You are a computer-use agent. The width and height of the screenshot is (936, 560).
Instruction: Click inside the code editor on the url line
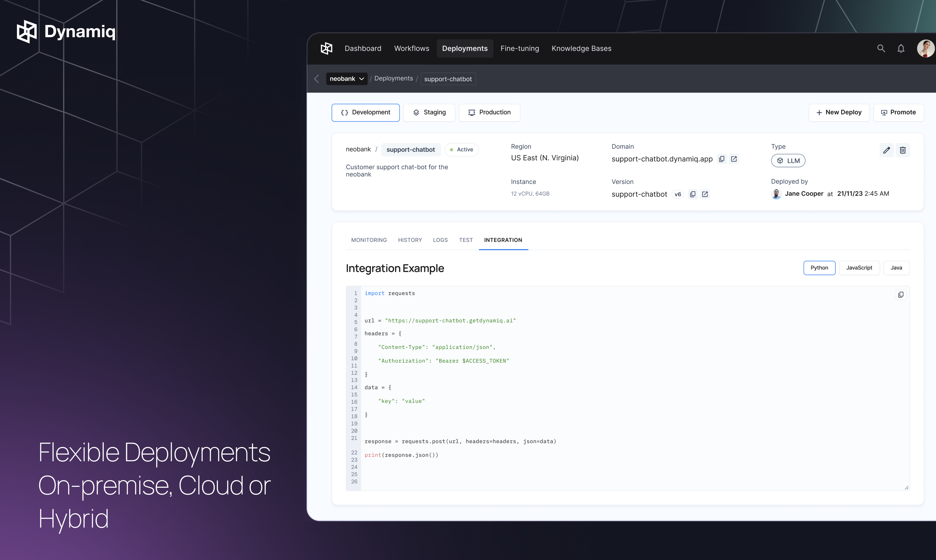440,320
